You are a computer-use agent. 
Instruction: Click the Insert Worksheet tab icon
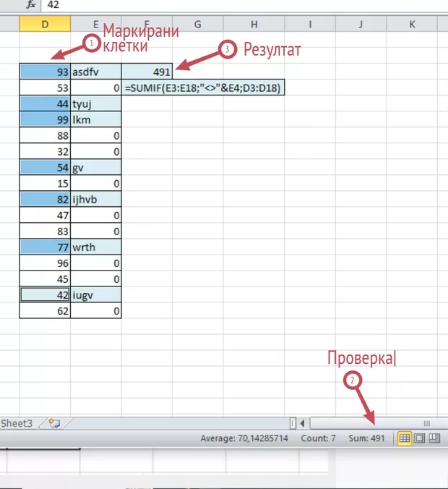pos(54,423)
